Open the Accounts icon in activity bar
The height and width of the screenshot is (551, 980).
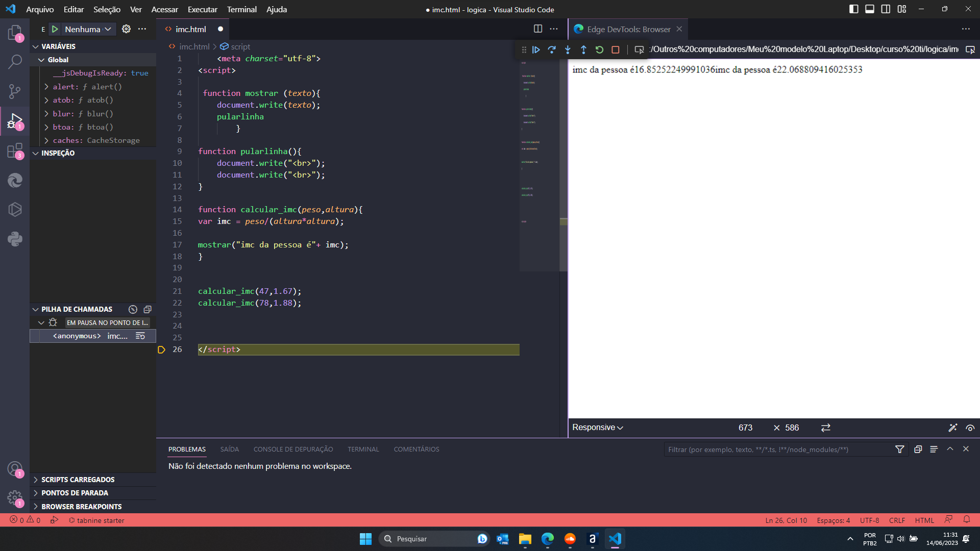coord(15,468)
